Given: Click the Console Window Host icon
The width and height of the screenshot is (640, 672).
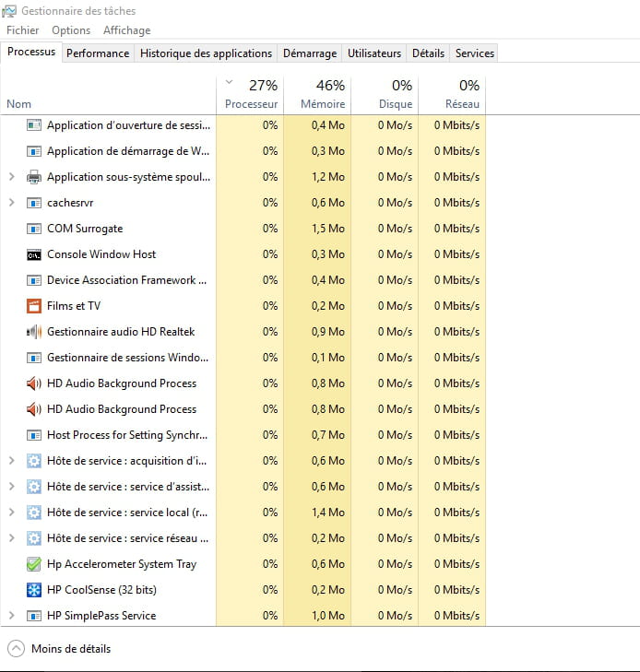Looking at the screenshot, I should 34,254.
